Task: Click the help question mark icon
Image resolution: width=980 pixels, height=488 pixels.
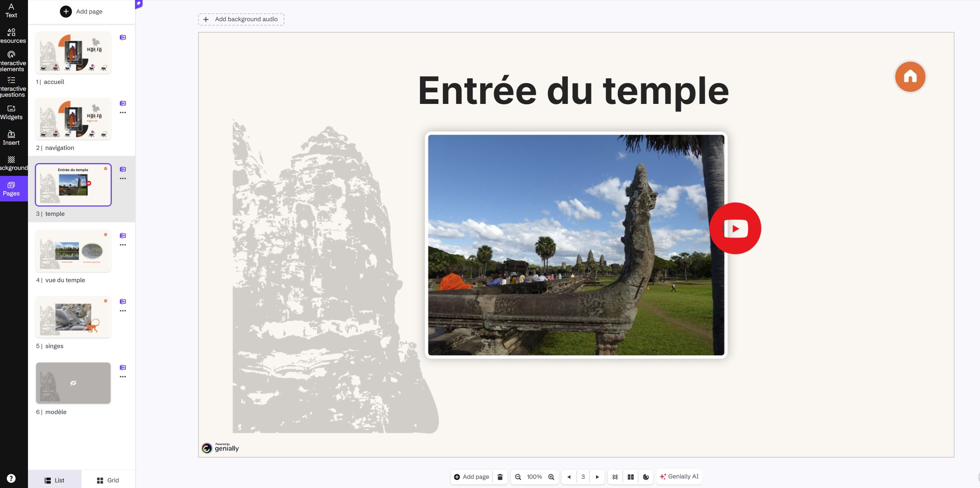Action: pos(11,478)
